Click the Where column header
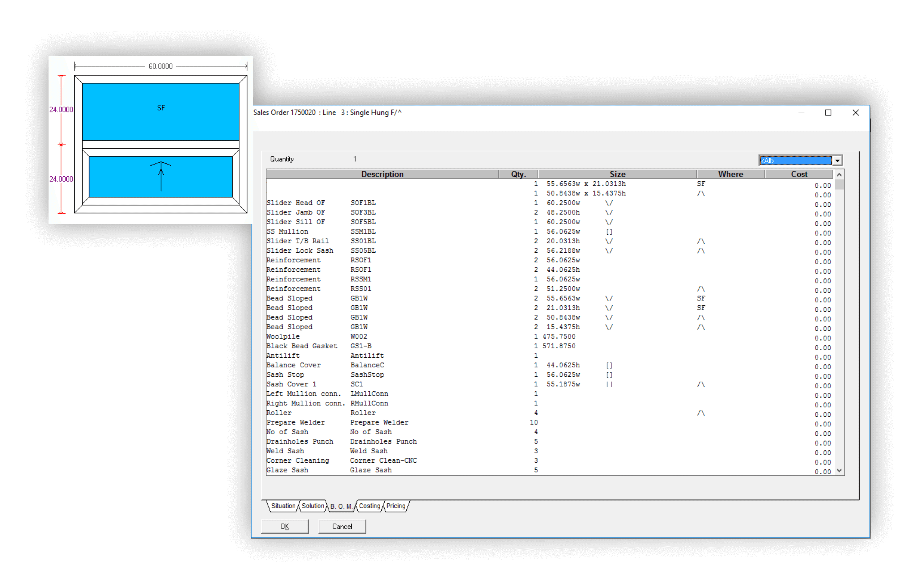This screenshot has width=919, height=588. (x=730, y=174)
